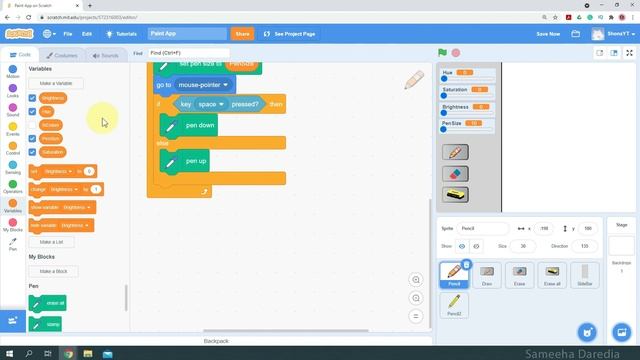Open variable dropdown in hide variable block
640x360 pixels.
click(74, 225)
